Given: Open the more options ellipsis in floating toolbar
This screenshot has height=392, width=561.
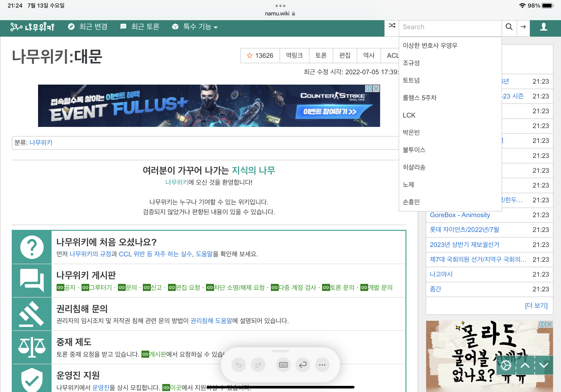Looking at the screenshot, I should click(x=322, y=365).
